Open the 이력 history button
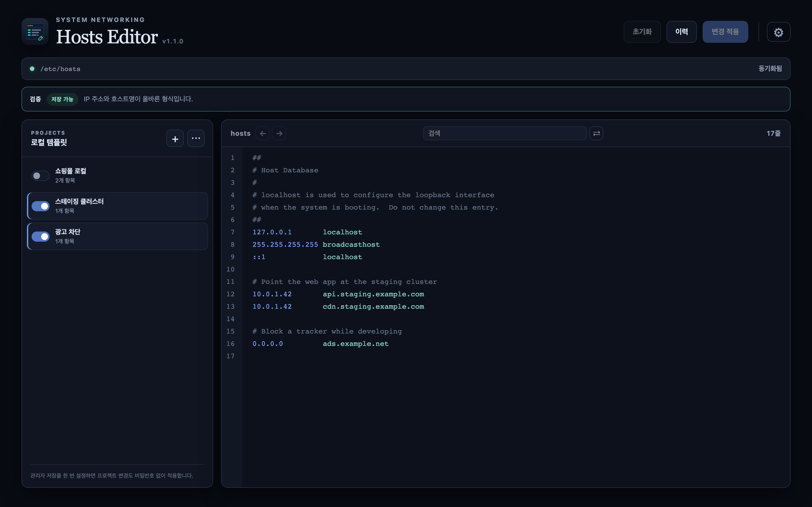Image resolution: width=812 pixels, height=507 pixels. click(x=681, y=32)
